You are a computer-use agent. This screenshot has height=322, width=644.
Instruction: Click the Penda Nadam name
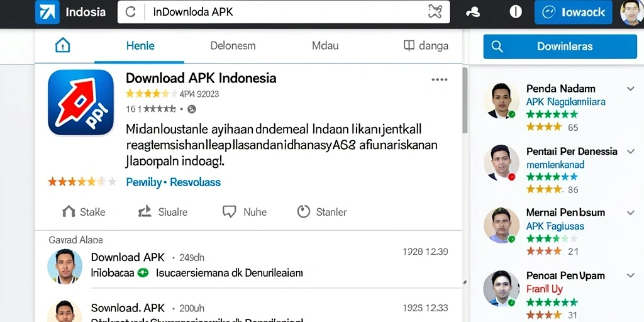coord(560,88)
